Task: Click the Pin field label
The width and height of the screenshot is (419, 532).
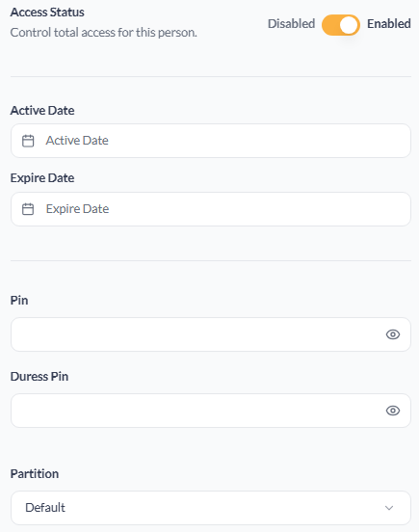Action: (19, 301)
